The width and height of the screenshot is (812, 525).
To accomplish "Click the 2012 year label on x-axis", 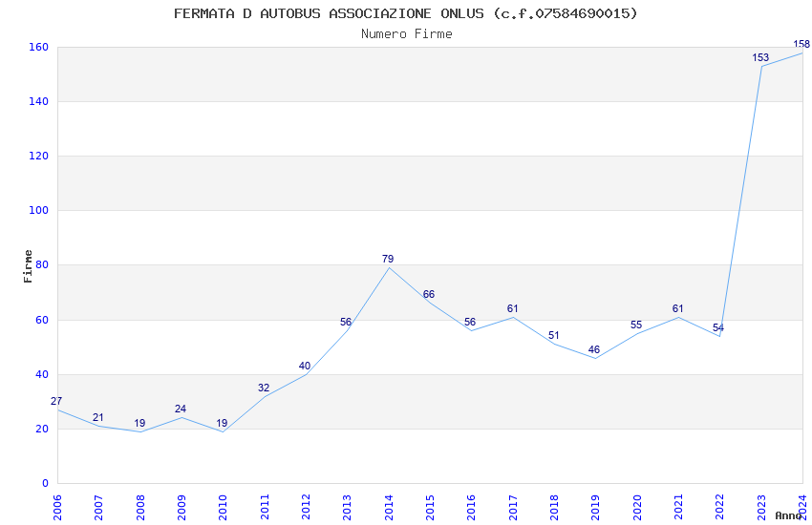I will pyautogui.click(x=306, y=507).
